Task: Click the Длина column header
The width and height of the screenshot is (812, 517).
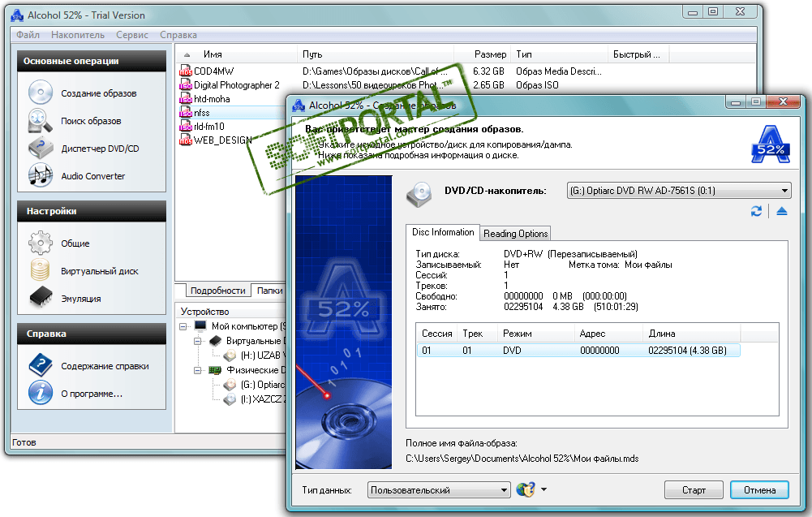Action: 691,334
